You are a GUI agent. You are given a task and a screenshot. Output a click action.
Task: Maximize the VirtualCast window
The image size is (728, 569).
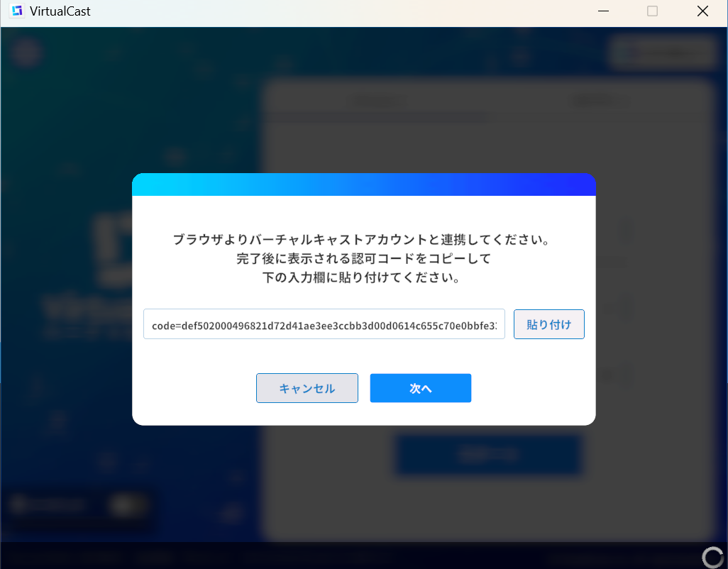pos(652,11)
